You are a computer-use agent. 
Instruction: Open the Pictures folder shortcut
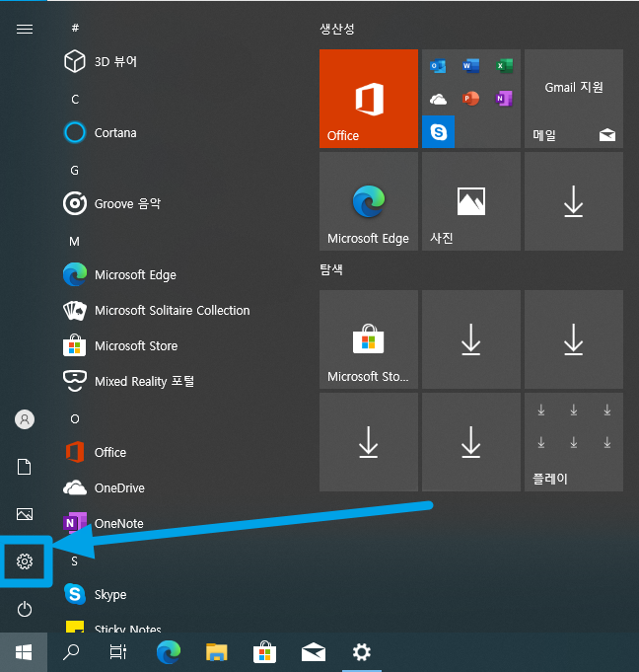tap(25, 514)
